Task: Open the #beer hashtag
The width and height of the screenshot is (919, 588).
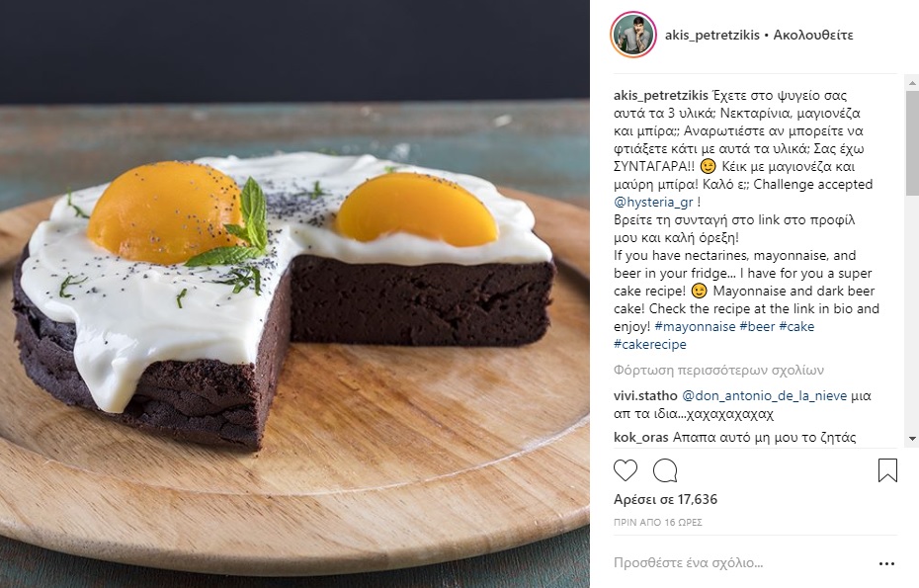Action: [757, 326]
